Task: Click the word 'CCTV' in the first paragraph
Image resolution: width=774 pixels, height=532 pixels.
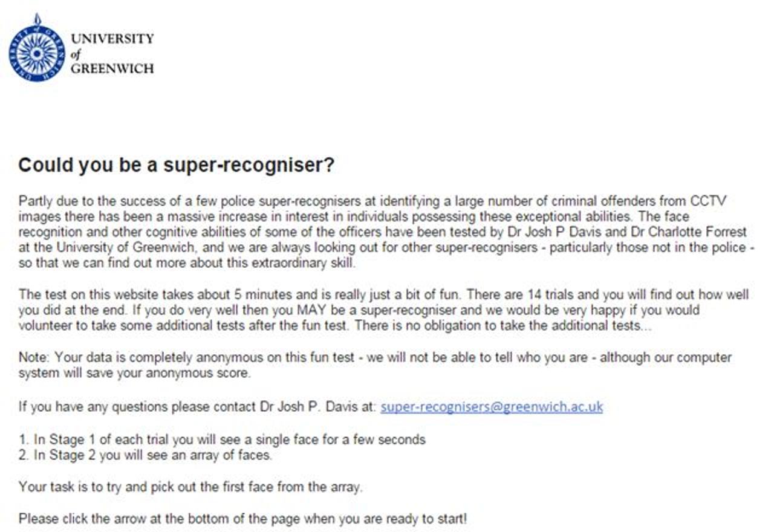Action: tap(712, 201)
